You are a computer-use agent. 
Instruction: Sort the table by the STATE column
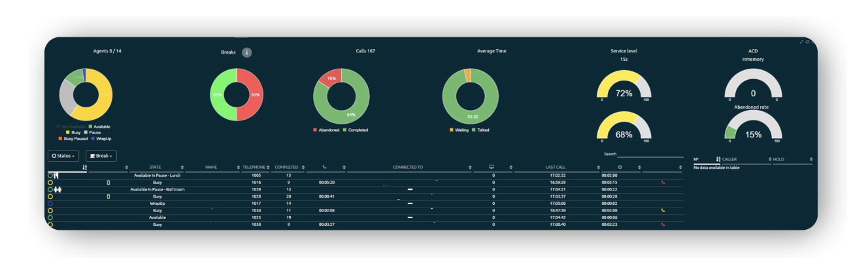click(x=156, y=168)
